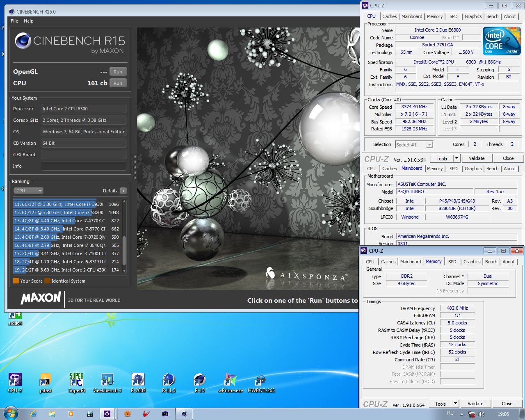
Task: Click the RU language indicator
Action: click(450, 413)
